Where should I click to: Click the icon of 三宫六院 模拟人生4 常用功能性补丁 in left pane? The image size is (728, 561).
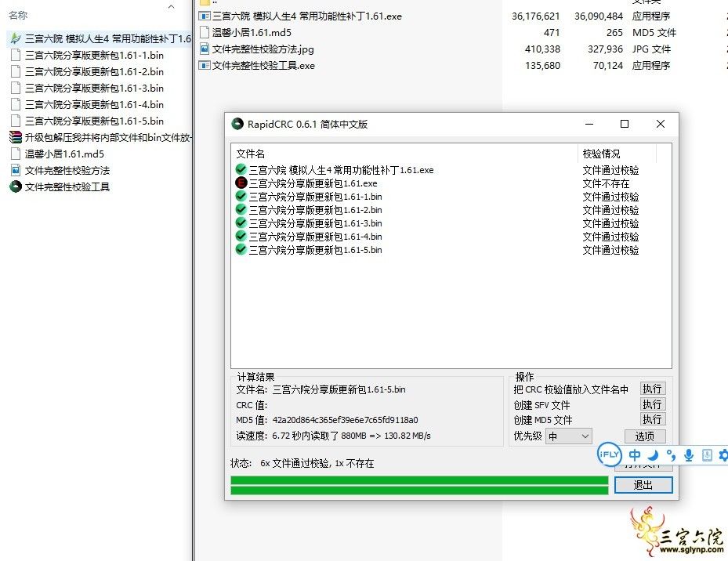[16, 38]
